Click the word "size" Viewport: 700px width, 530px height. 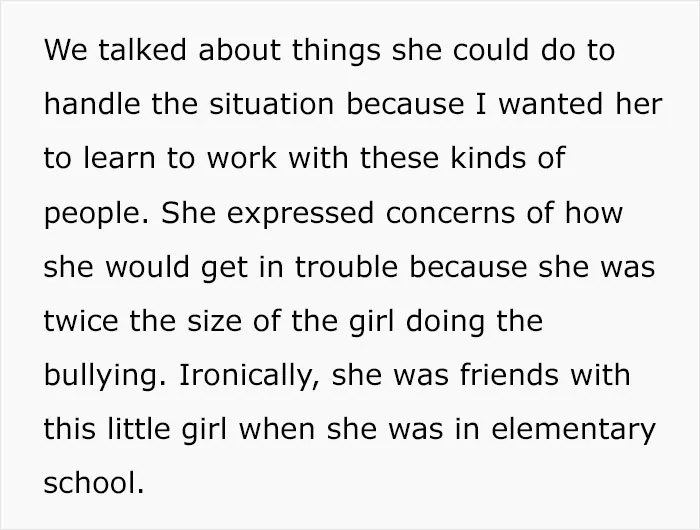click(214, 321)
